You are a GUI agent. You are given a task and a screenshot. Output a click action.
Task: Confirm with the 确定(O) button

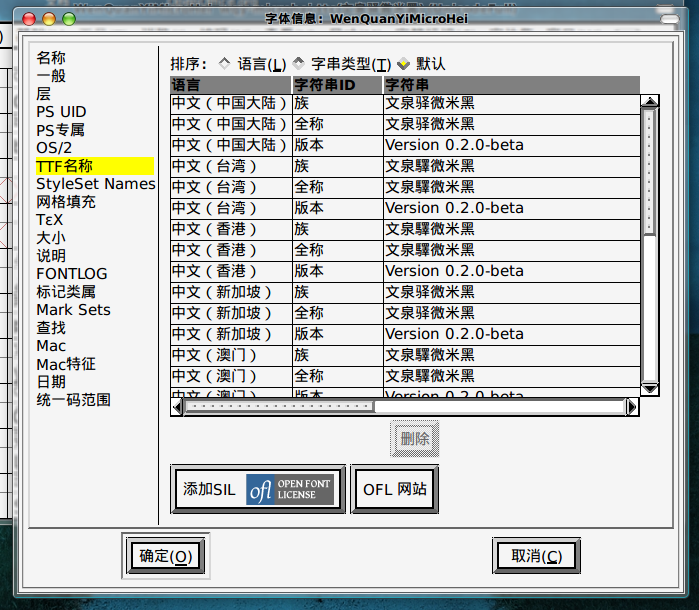click(x=165, y=556)
